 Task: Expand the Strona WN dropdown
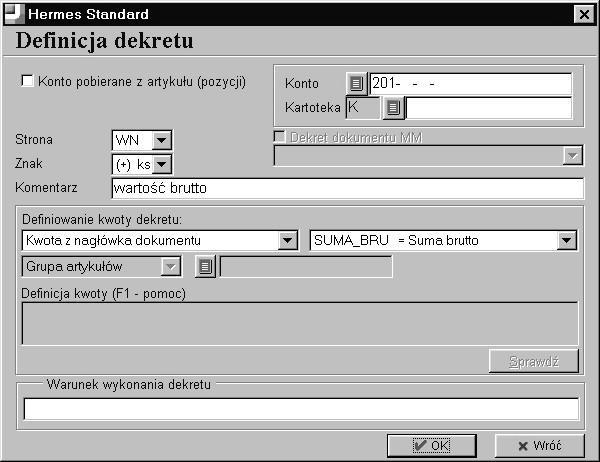pos(161,140)
